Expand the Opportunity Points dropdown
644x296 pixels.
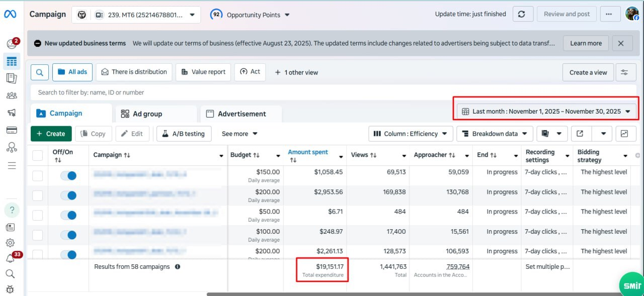[x=250, y=15]
